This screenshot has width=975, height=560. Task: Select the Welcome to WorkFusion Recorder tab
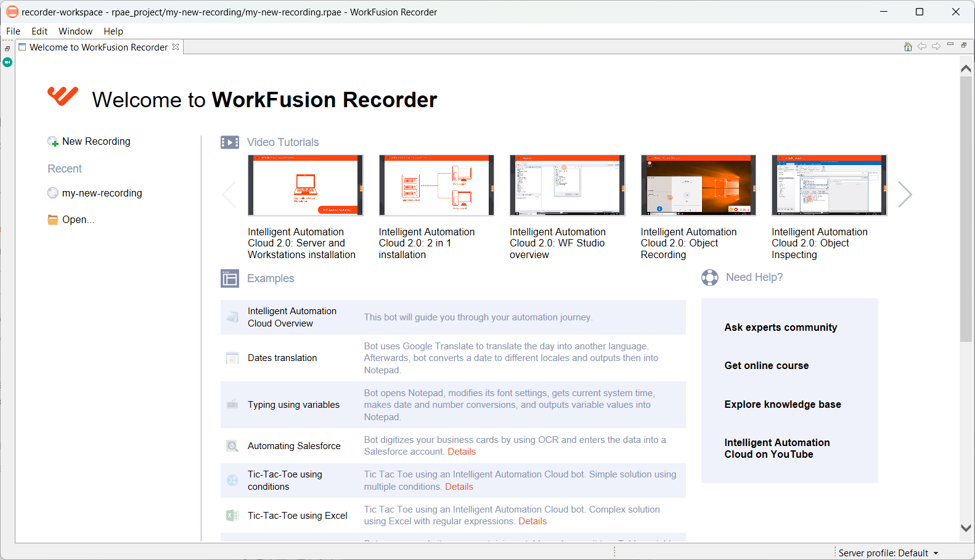(x=99, y=47)
